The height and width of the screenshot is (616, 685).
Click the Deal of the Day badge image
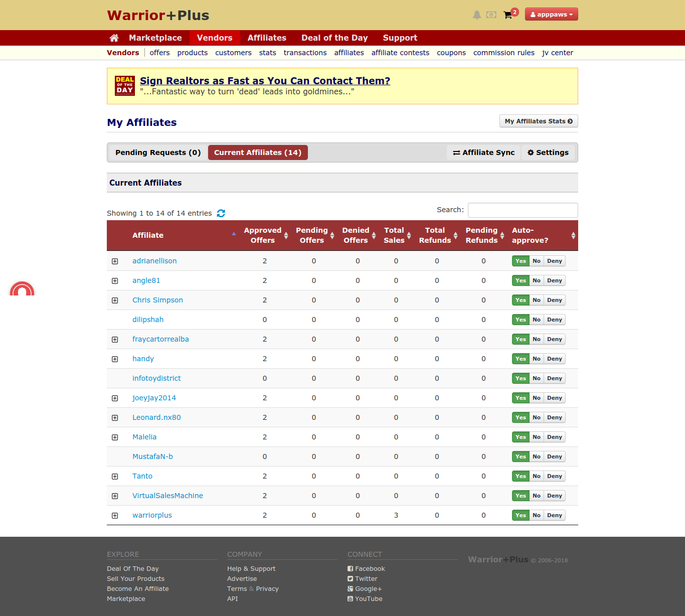tap(125, 86)
